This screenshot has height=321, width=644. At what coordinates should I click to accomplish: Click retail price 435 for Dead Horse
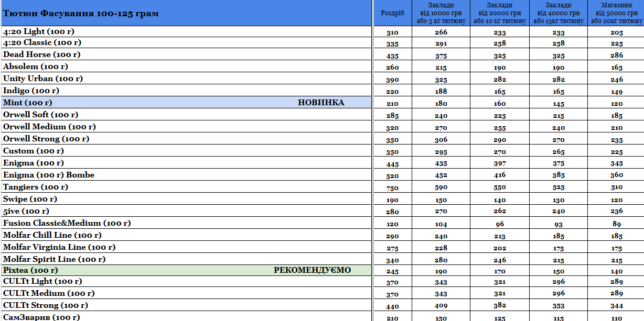pyautogui.click(x=392, y=57)
